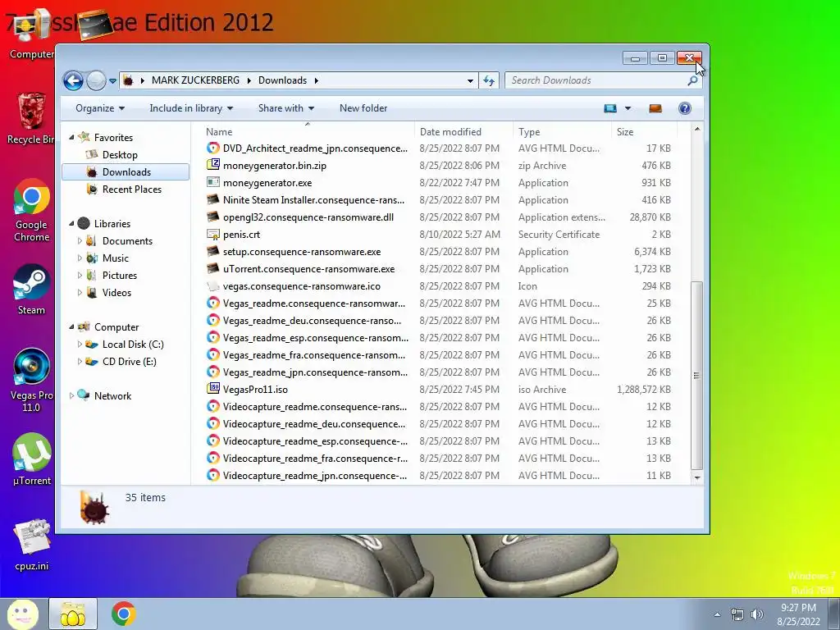Collapse the Favorites group

click(x=72, y=138)
